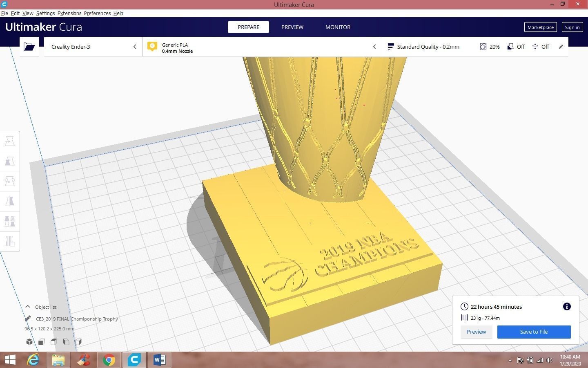Open Google Chrome from taskbar
Screen dimensions: 588x368
[x=109, y=360]
